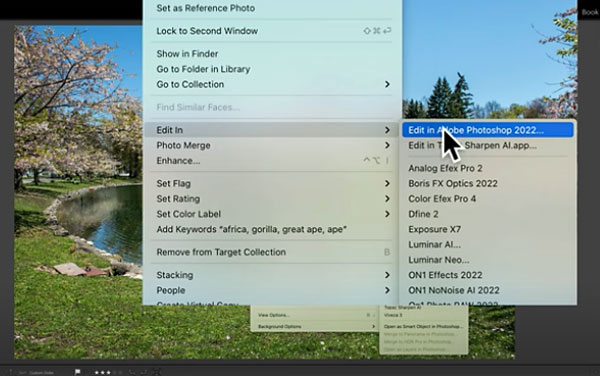Screen dimensions: 600x376
Task: Choose Viveza 3 in the small submenu
Action: [424, 315]
